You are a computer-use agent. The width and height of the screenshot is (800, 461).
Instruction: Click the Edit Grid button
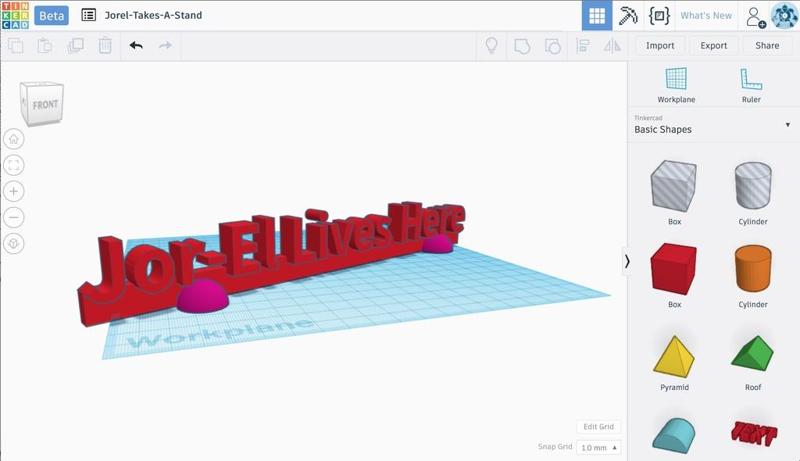598,427
